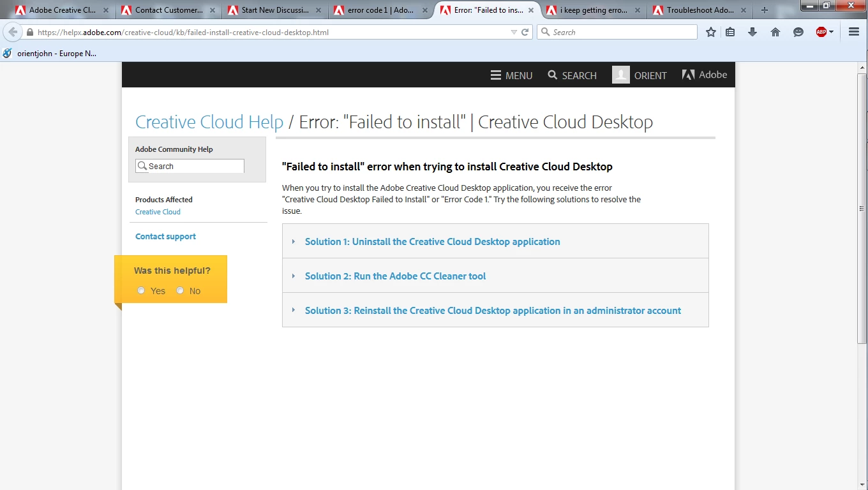Viewport: 868px width, 490px height.
Task: Open the Adobe MENU hamburger icon
Action: 496,75
